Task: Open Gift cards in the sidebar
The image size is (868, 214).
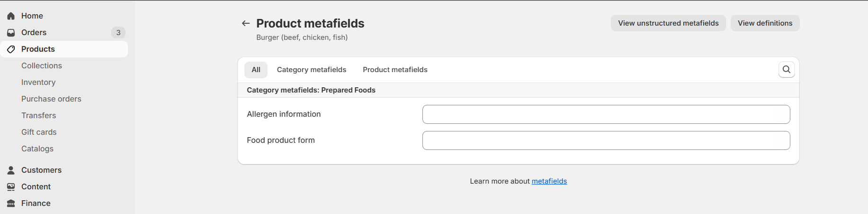Action: tap(39, 132)
